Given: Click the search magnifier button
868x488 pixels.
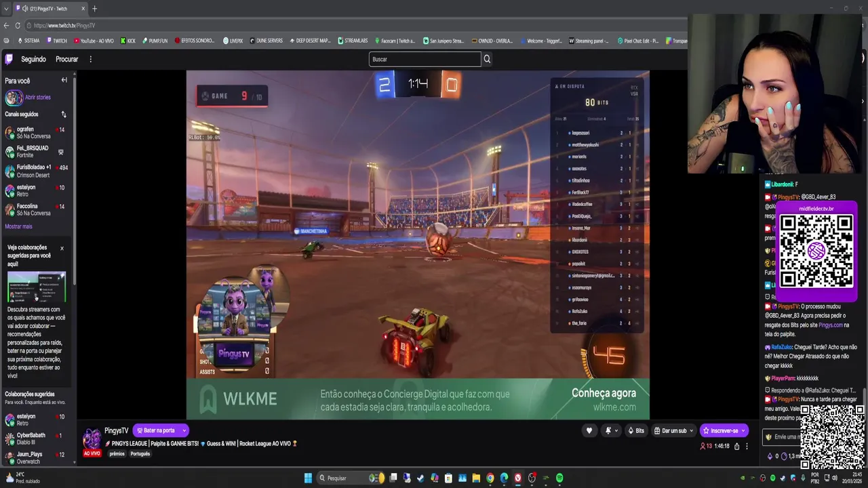Looking at the screenshot, I should [x=487, y=59].
